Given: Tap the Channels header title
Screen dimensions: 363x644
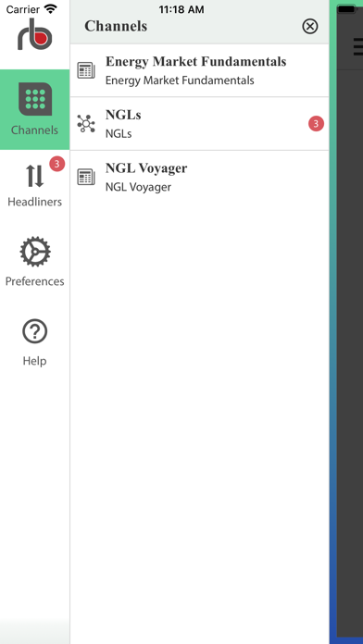Looking at the screenshot, I should [x=116, y=26].
